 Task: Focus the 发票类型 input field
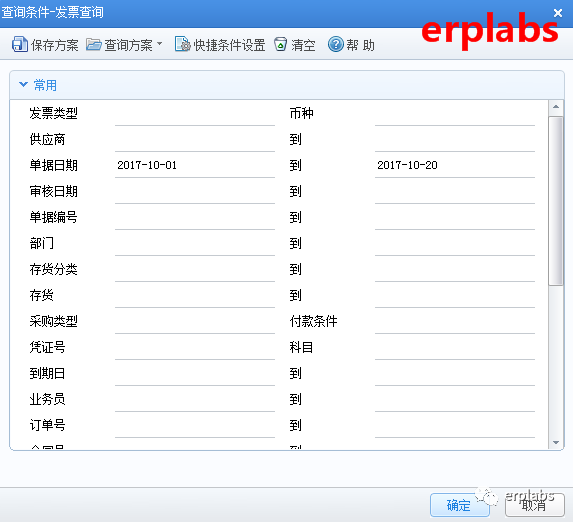tap(195, 114)
